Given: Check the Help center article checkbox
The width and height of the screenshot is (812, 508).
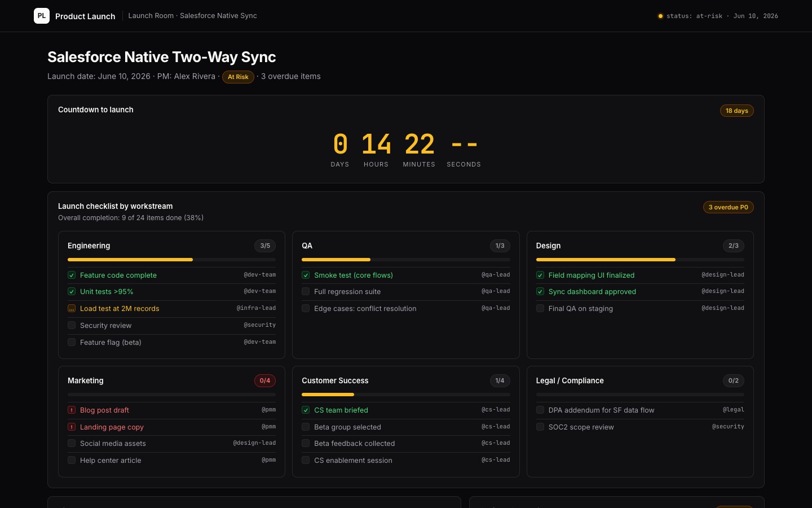Looking at the screenshot, I should 72,460.
